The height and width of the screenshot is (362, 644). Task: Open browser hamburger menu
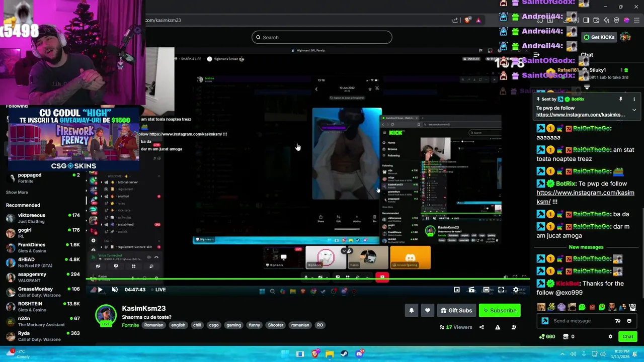point(637,20)
